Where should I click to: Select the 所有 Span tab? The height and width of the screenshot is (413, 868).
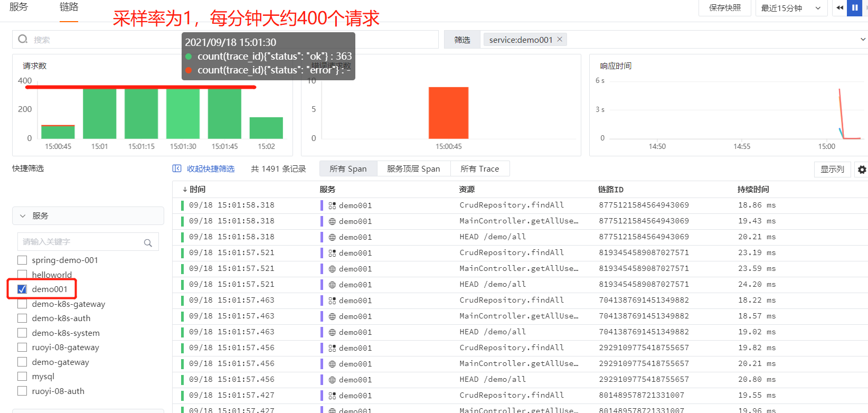pos(348,168)
